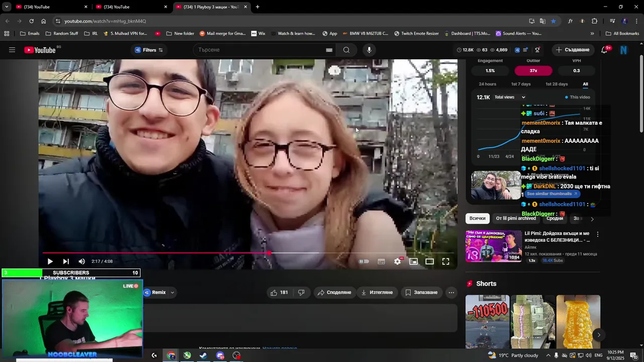Show more filter chips with arrow
The image size is (644, 362).
(592, 219)
